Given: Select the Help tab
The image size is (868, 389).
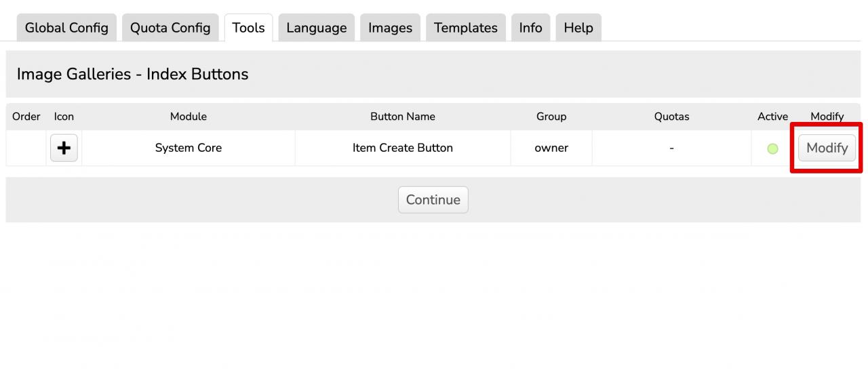Looking at the screenshot, I should [x=578, y=28].
